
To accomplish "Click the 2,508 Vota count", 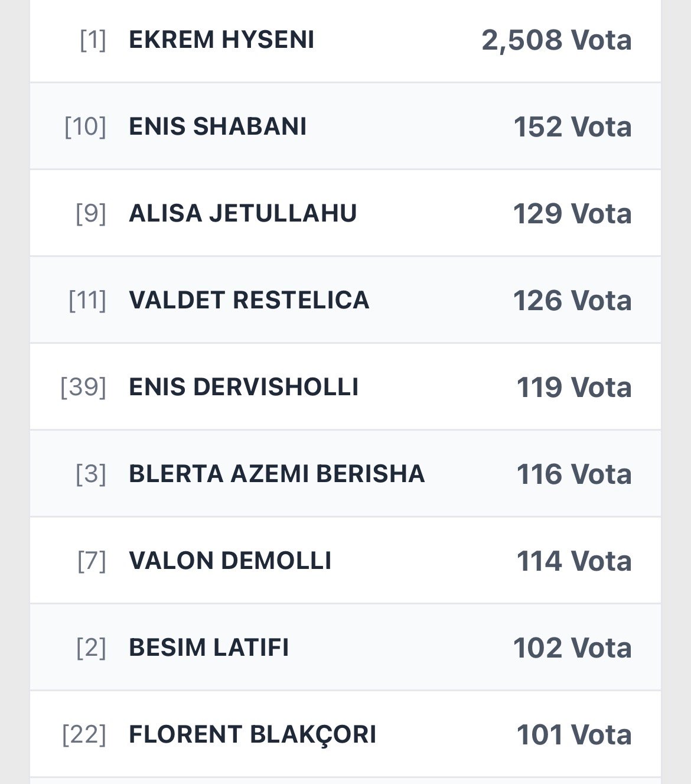I will (x=556, y=40).
